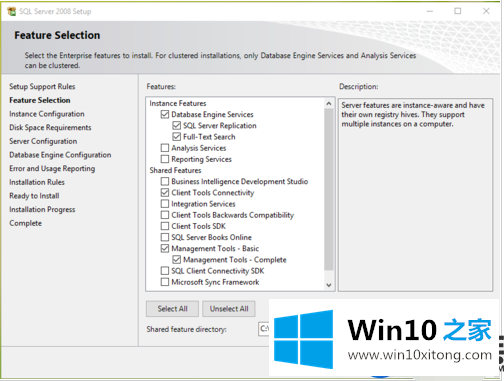Image resolution: width=504 pixels, height=381 pixels.
Task: Minimize the SQL Server 2008 Setup window
Action: pos(430,11)
